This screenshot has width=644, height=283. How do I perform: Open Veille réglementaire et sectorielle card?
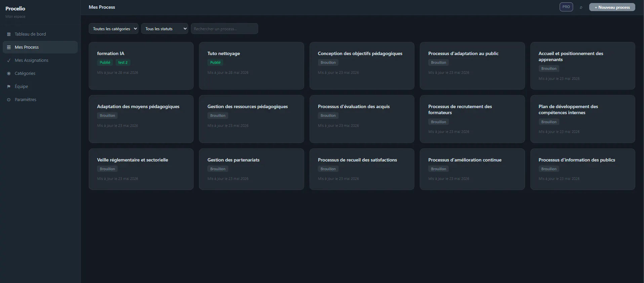141,169
